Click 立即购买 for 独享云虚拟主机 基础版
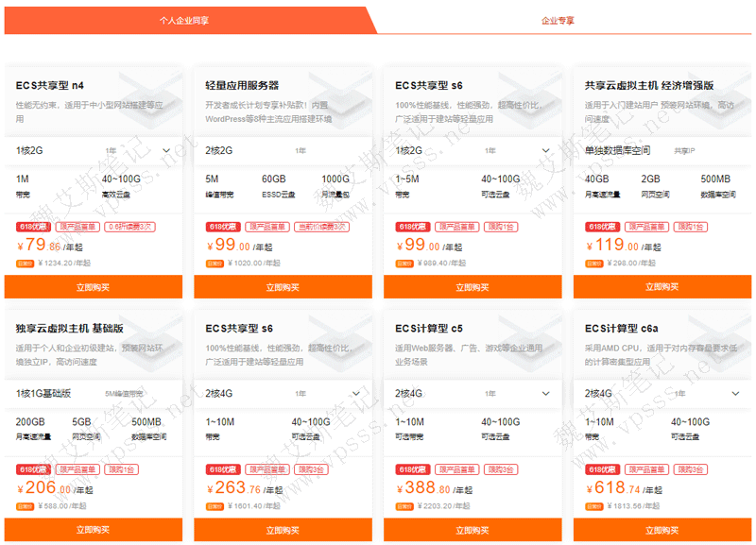Viewport: 756px width, 545px height. click(x=94, y=531)
